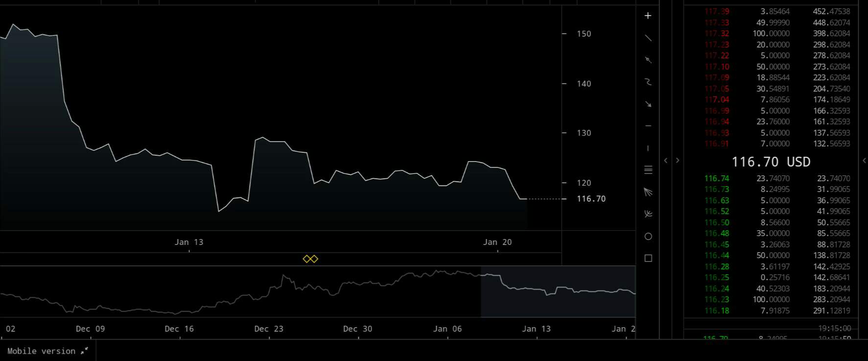Viewport: 868px width, 361px height.
Task: Click the 116.70 USD last price
Action: [x=771, y=162]
